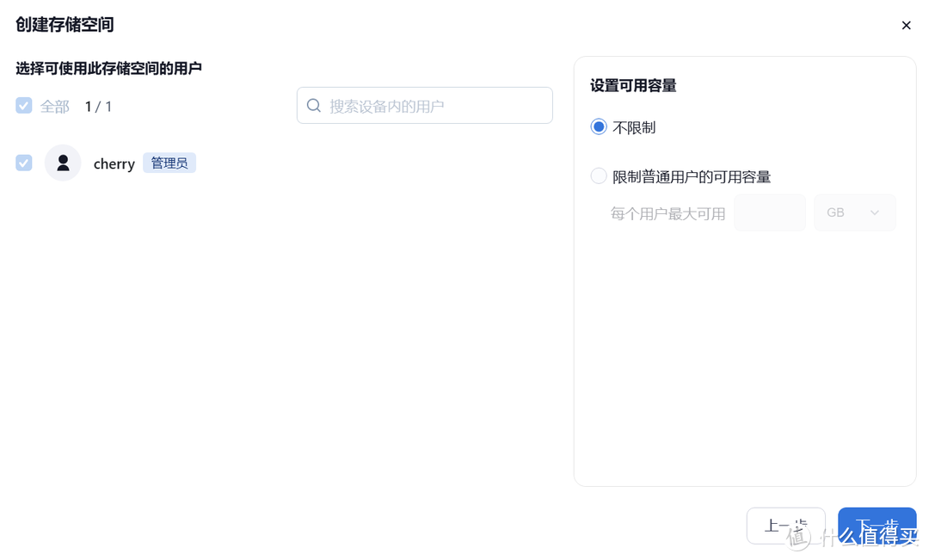This screenshot has height=560, width=929.
Task: Select the 不限制 radio option
Action: [x=599, y=127]
